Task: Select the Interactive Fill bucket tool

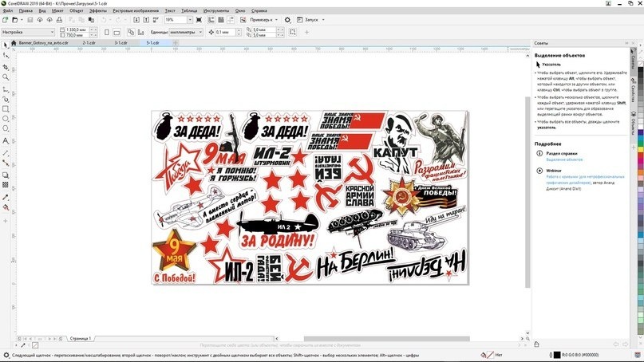Action: [6, 207]
